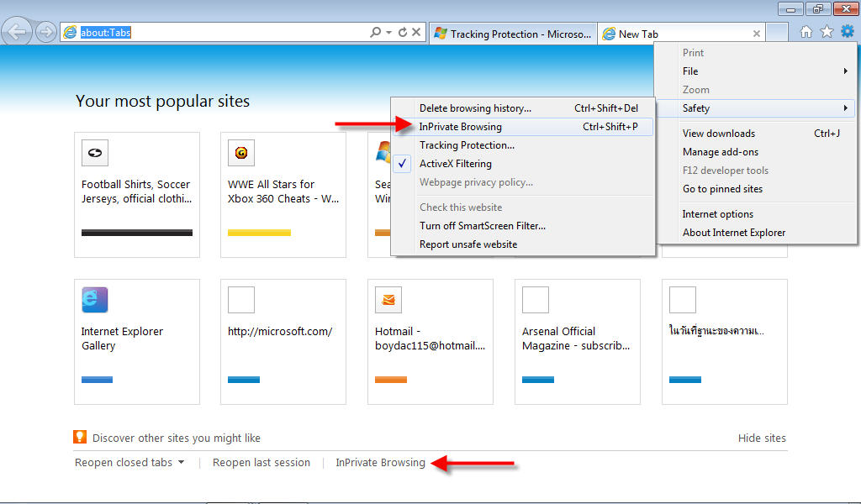The width and height of the screenshot is (861, 504).
Task: Click the yellow activity bar on WWE tile
Action: click(x=259, y=233)
